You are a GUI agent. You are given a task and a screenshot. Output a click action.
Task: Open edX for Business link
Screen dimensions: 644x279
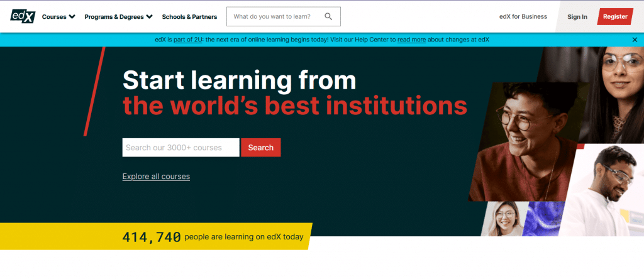pos(523,16)
